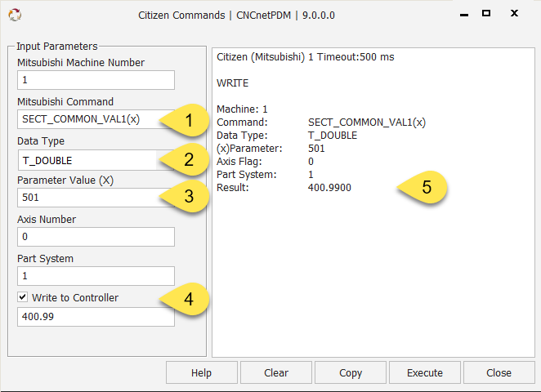Image resolution: width=541 pixels, height=392 pixels.
Task: Click the output line 'Citizen (Mitsubishi) 1 Timeout:500 ms'
Action: coord(306,57)
